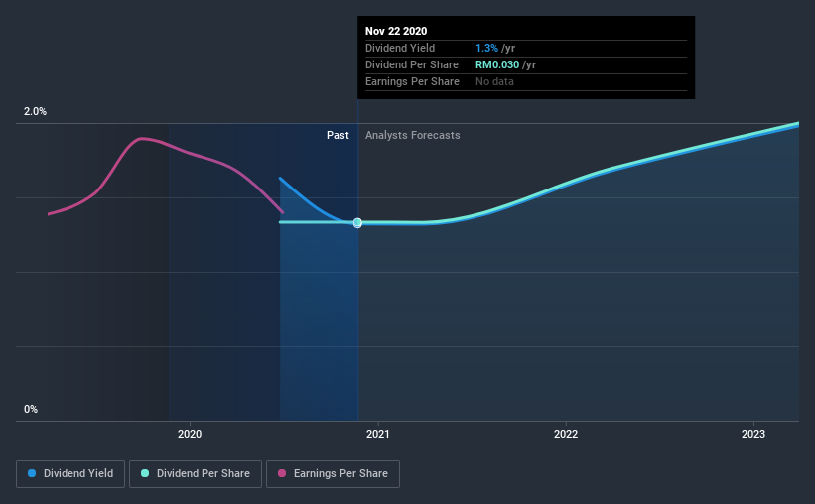The height and width of the screenshot is (504, 815).
Task: Click the peak of the pink earnings curve
Action: pyautogui.click(x=141, y=138)
